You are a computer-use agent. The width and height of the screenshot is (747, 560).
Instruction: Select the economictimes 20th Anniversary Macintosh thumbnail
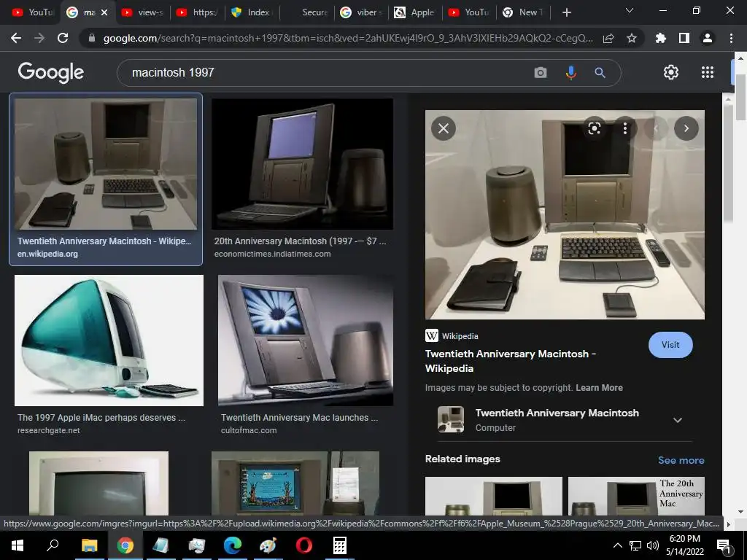click(302, 164)
